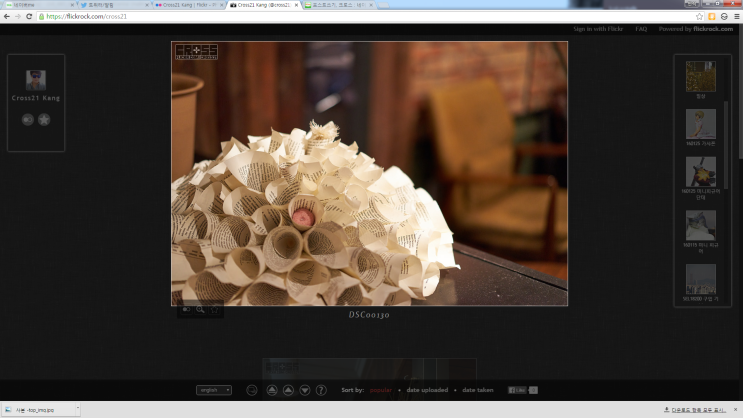
Task: Open the third thumbnail with the red figure
Action: click(x=701, y=172)
